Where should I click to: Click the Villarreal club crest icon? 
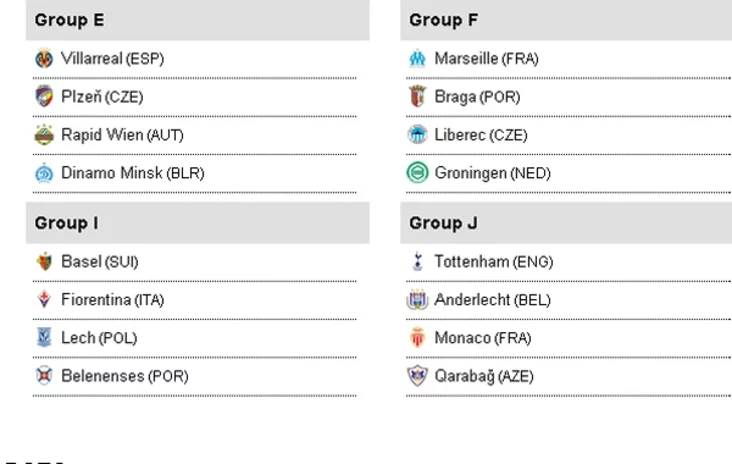click(x=43, y=59)
